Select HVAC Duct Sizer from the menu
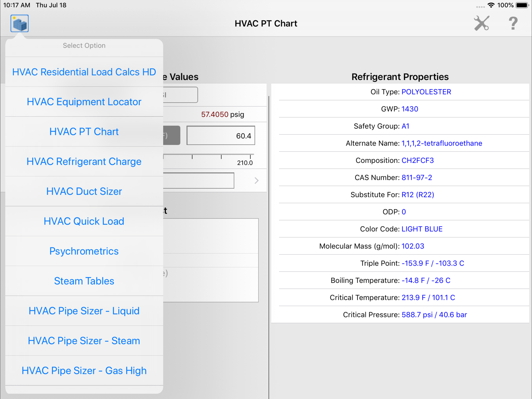Viewport: 532px width, 399px height. point(84,191)
